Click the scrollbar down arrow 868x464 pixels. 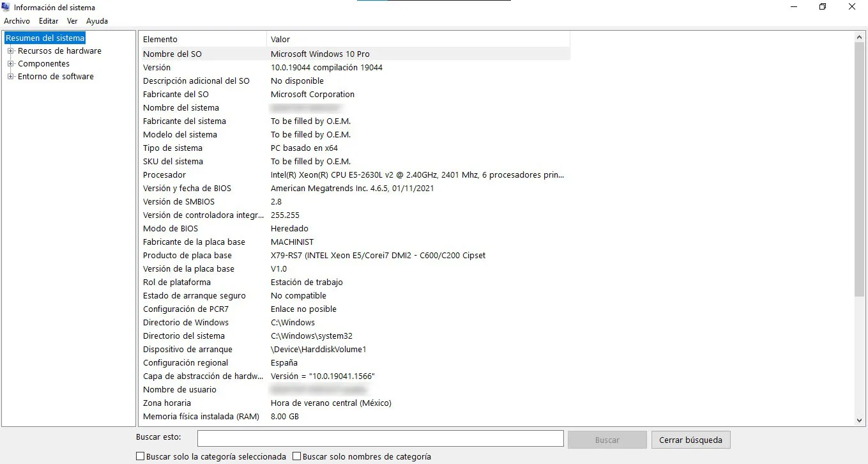tap(860, 421)
